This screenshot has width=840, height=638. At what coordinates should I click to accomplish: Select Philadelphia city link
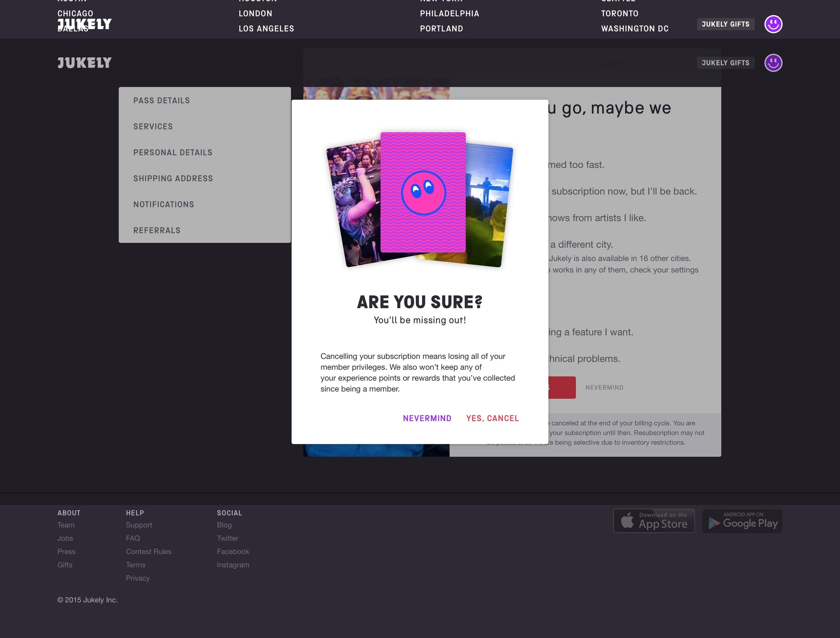pyautogui.click(x=449, y=13)
